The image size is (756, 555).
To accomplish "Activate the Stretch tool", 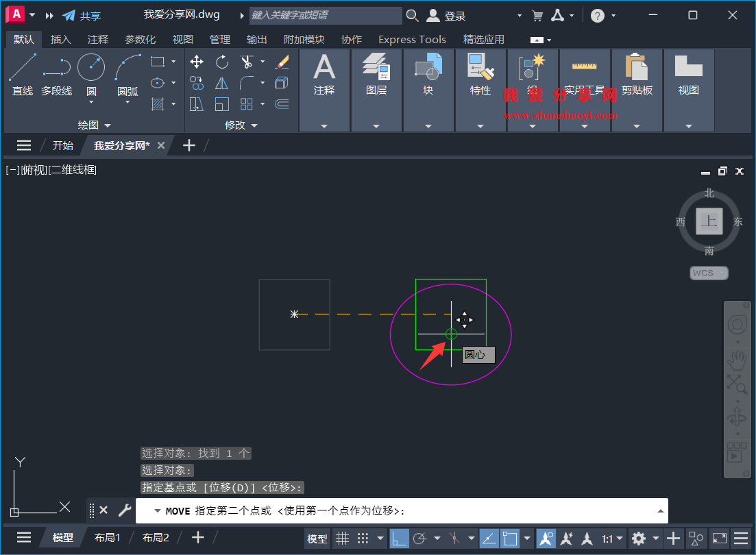I will point(196,104).
